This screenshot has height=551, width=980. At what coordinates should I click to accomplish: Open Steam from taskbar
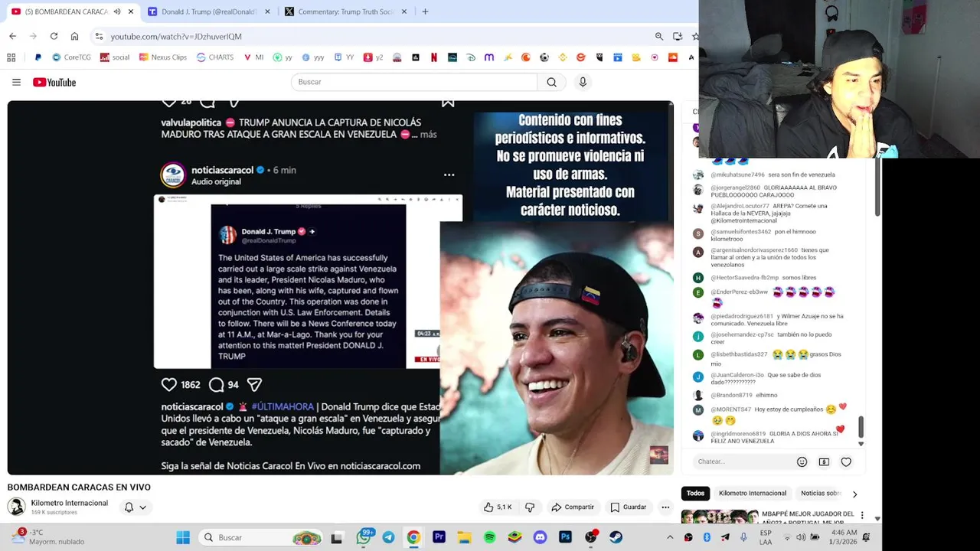616,537
